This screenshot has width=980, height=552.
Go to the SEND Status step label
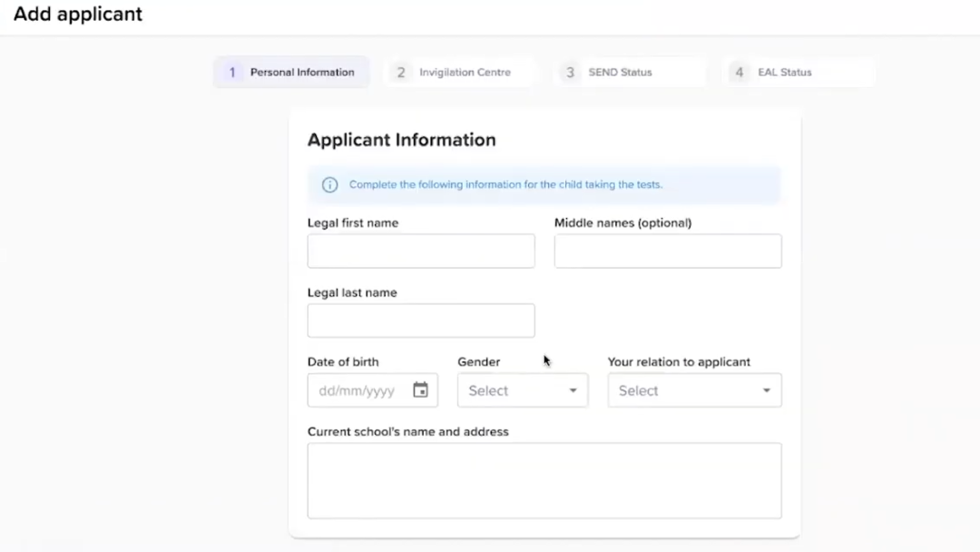(x=620, y=73)
